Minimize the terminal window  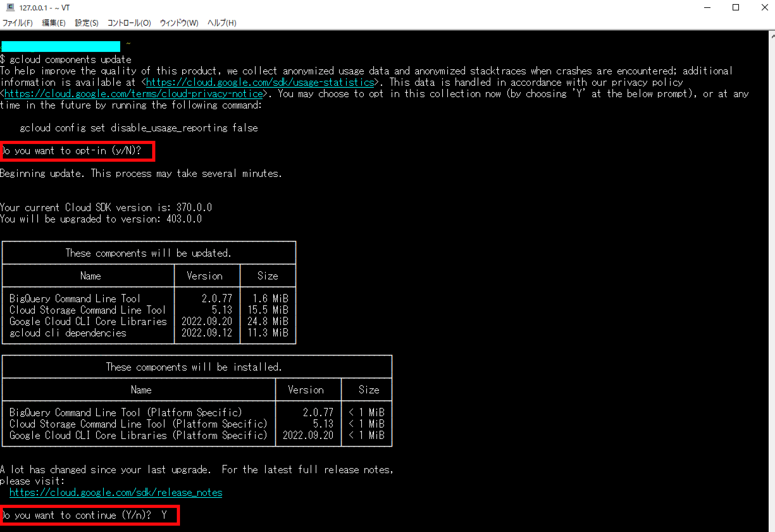707,7
